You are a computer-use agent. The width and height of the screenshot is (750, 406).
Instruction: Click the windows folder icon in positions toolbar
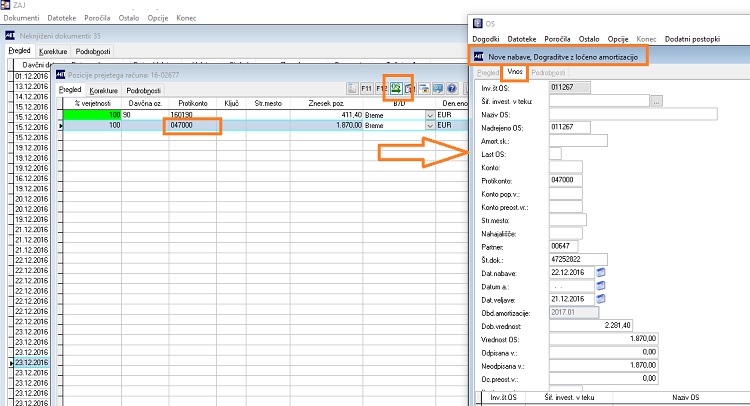(424, 88)
